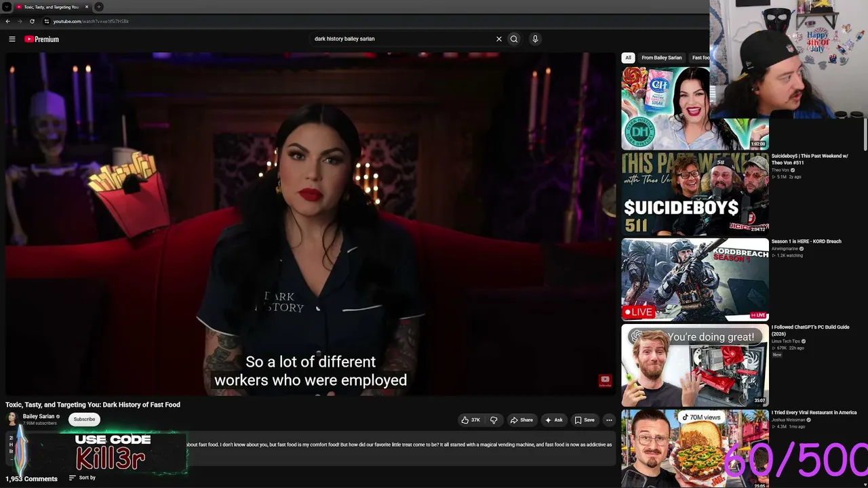Select the Fast food filter chip
This screenshot has height=488, width=868.
click(x=700, y=58)
